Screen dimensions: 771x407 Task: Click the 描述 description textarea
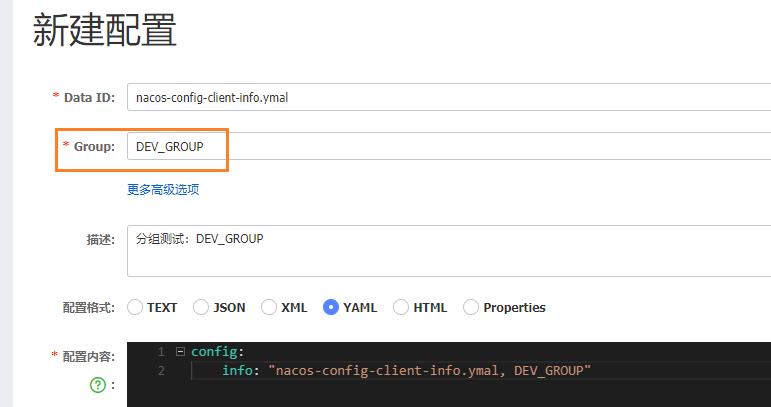pyautogui.click(x=449, y=251)
